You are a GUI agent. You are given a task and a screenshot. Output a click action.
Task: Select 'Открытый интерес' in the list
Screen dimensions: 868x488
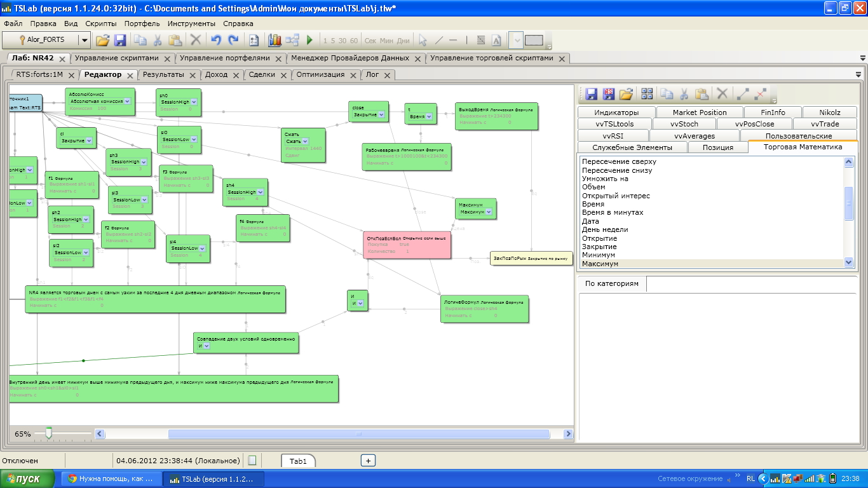coord(616,196)
